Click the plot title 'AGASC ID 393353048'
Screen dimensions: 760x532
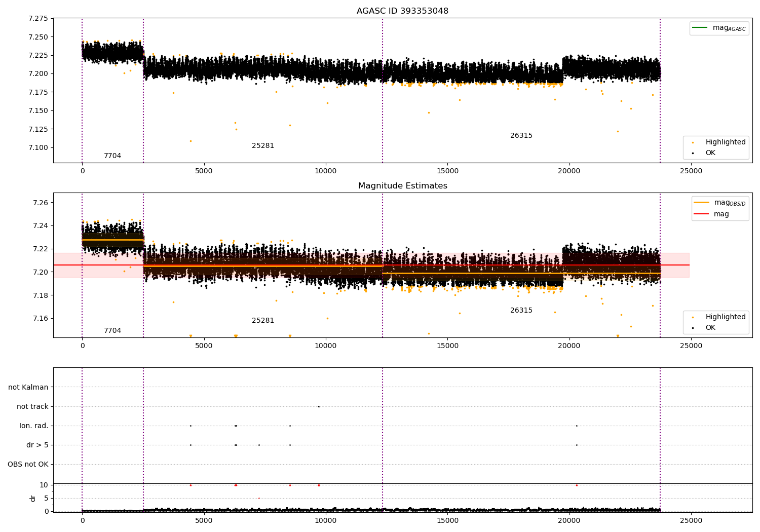(402, 11)
